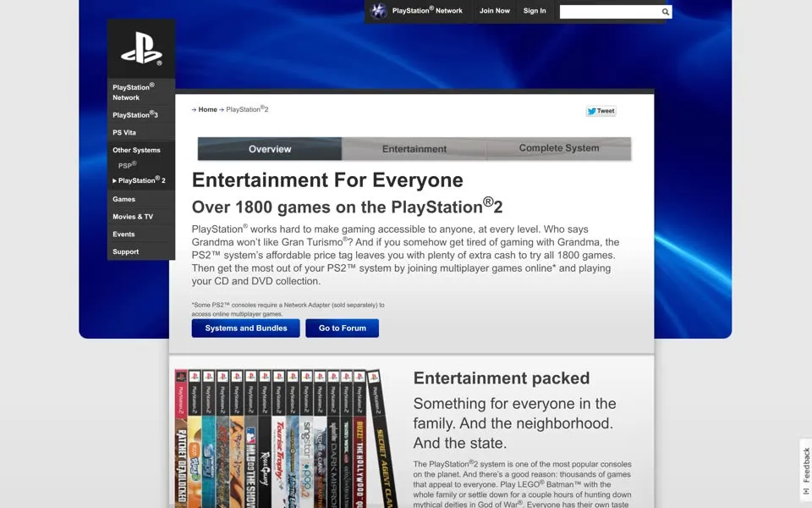Screen dimensions: 812x508
Task: Open the Feedback side tab
Action: 806,470
